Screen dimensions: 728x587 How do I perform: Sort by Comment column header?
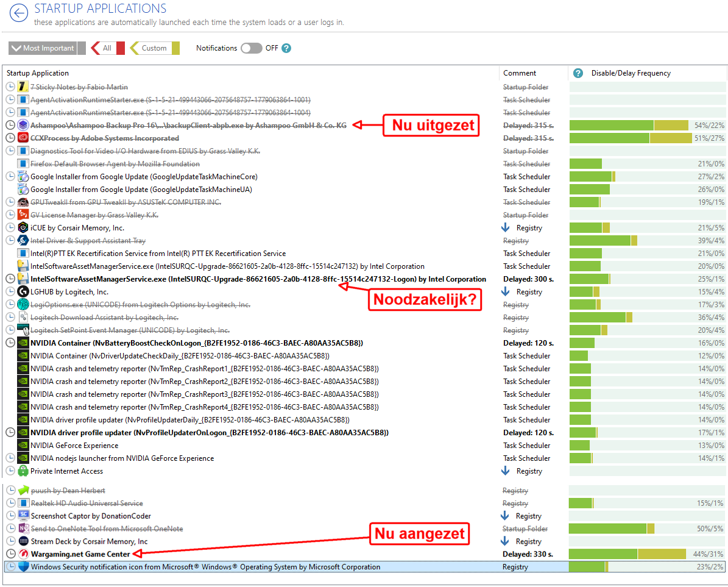[520, 73]
